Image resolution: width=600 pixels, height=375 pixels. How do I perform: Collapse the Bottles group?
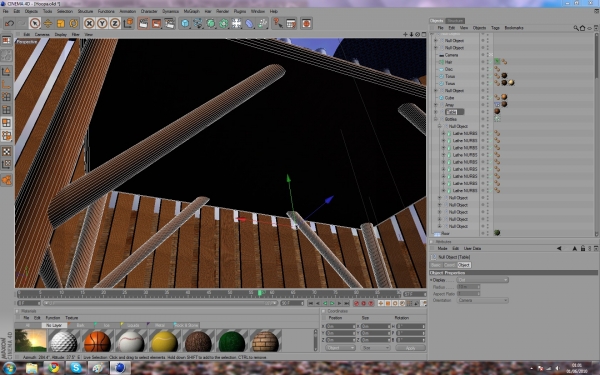pos(435,119)
